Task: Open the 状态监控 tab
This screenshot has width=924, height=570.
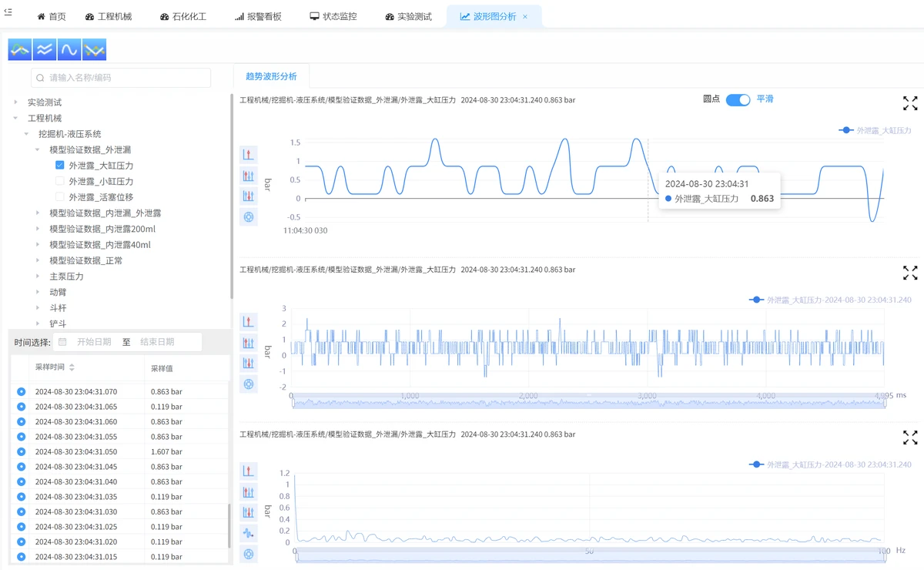Action: [333, 17]
